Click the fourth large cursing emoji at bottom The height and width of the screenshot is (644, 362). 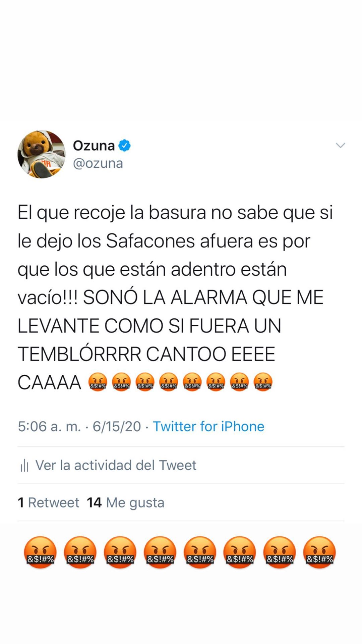[160, 552]
